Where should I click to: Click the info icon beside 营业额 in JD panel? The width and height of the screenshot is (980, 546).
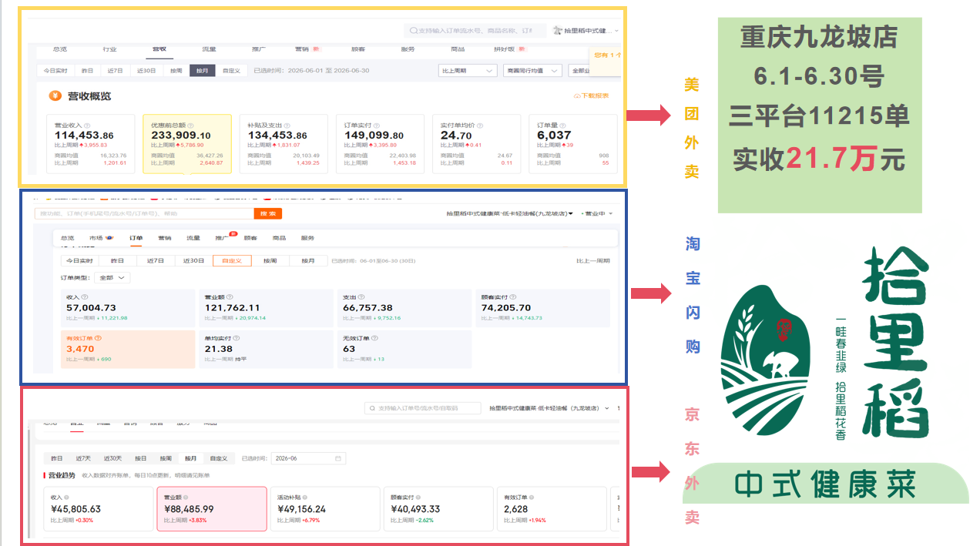click(185, 497)
